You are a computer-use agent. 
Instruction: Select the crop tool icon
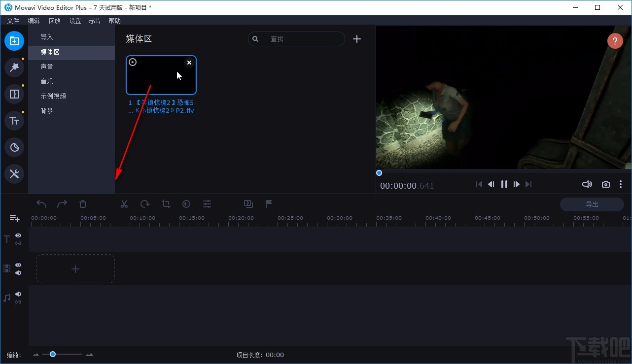pos(166,204)
